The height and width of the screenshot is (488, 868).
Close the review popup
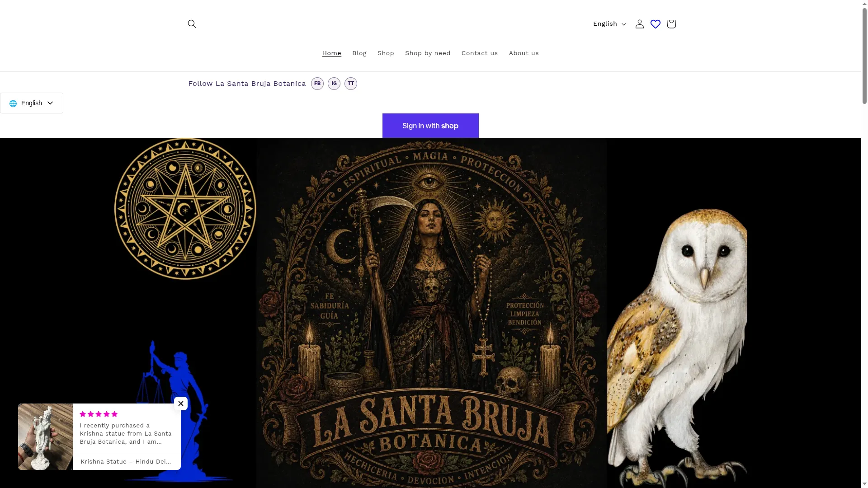[181, 404]
